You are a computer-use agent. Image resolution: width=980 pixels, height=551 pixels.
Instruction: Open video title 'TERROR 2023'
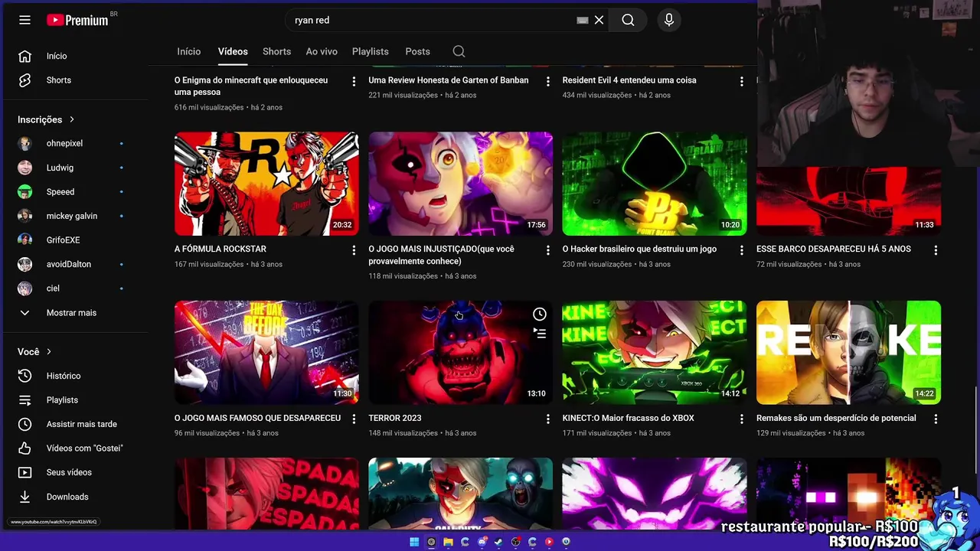coord(395,418)
